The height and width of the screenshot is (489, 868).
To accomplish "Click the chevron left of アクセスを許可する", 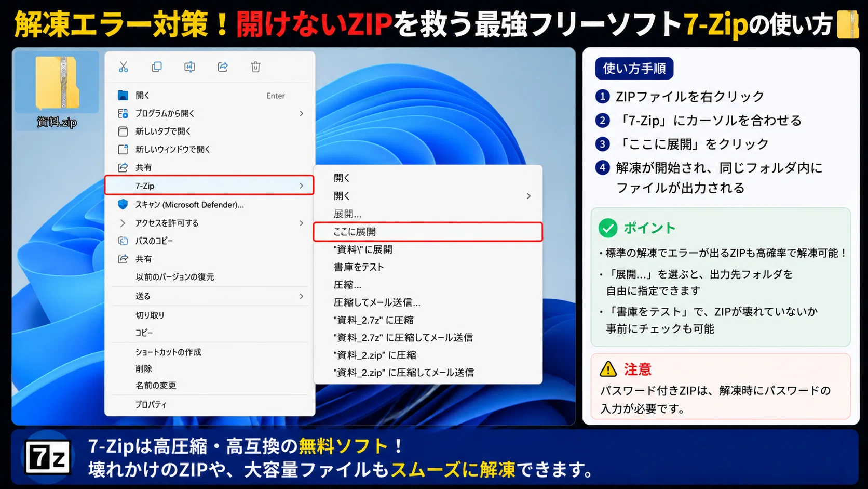I will [x=123, y=223].
